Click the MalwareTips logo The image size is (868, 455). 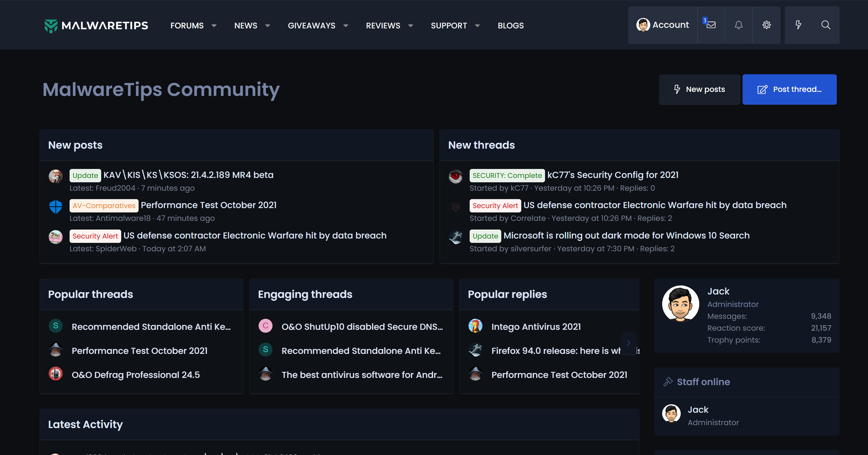pyautogui.click(x=96, y=26)
